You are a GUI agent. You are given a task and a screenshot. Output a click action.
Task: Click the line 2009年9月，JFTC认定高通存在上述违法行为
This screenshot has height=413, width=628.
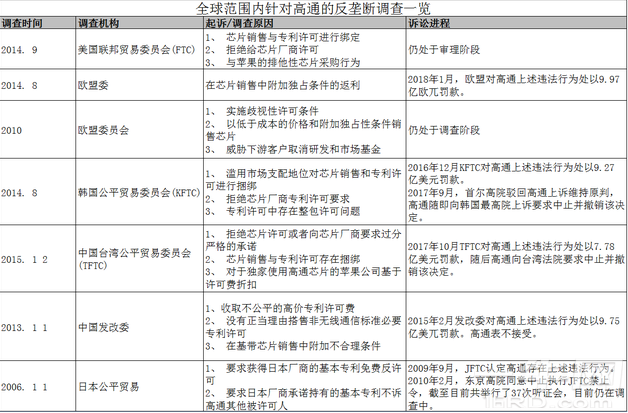pyautogui.click(x=512, y=368)
